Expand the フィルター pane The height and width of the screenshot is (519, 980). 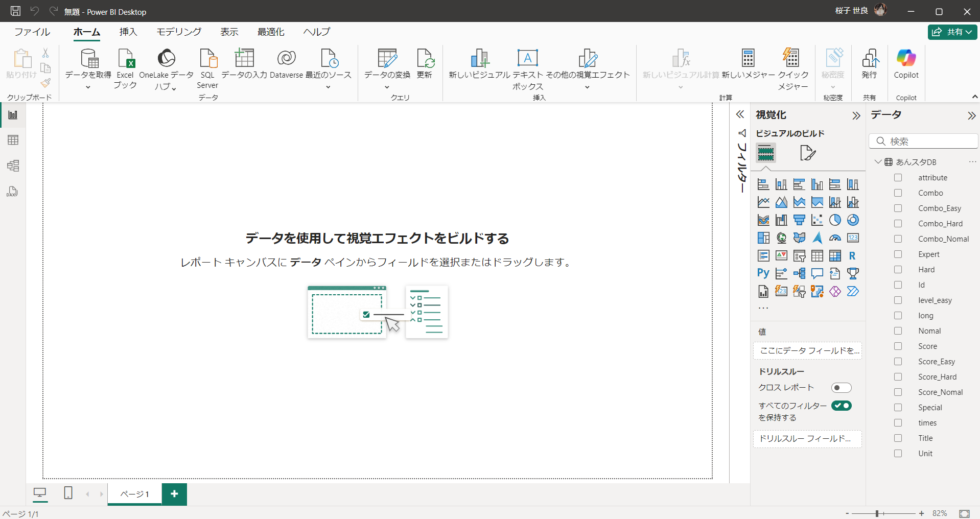coord(740,114)
